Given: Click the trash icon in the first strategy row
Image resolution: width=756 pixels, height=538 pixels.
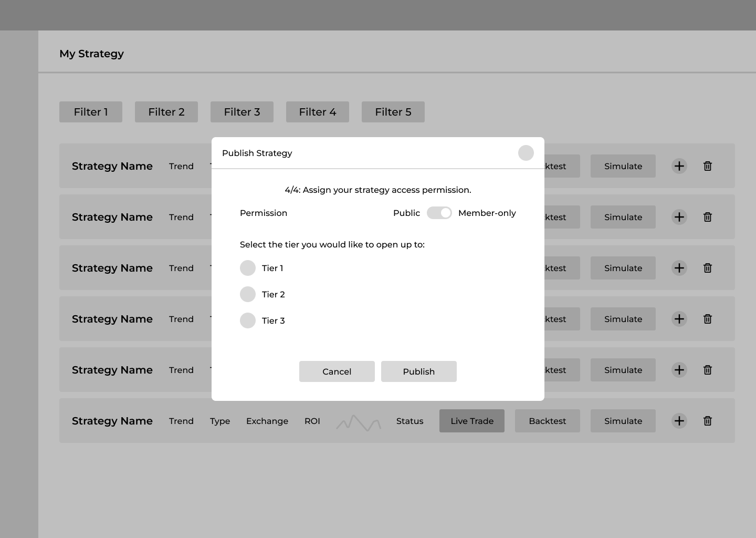Looking at the screenshot, I should pos(707,166).
